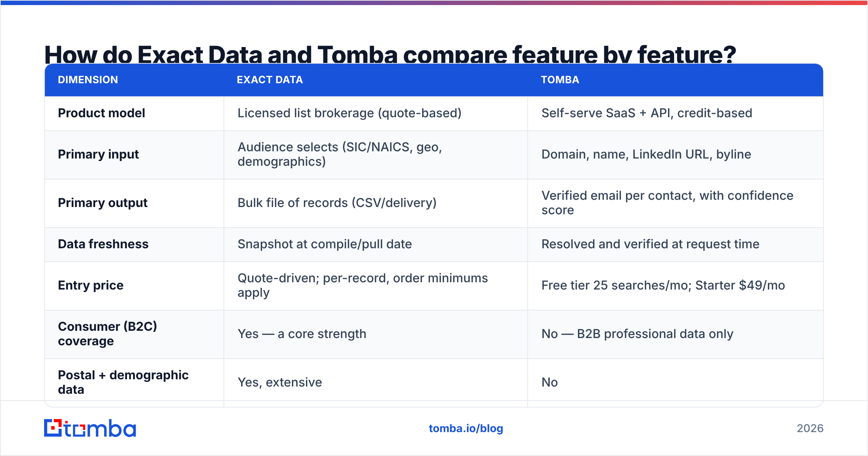Image resolution: width=868 pixels, height=456 pixels.
Task: Select the Primary input row label
Action: [x=98, y=155]
